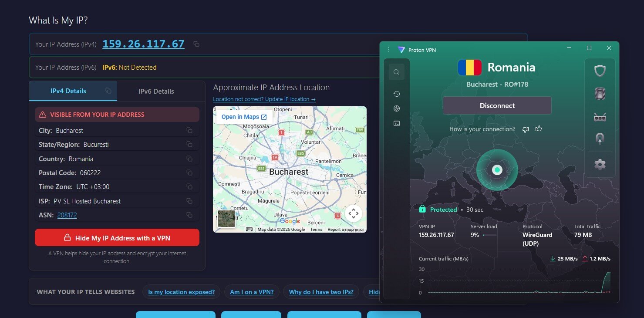This screenshot has height=318, width=644.
Task: Click the VISIBLE FROM YOUR IP ADDRESS banner
Action: click(x=117, y=115)
